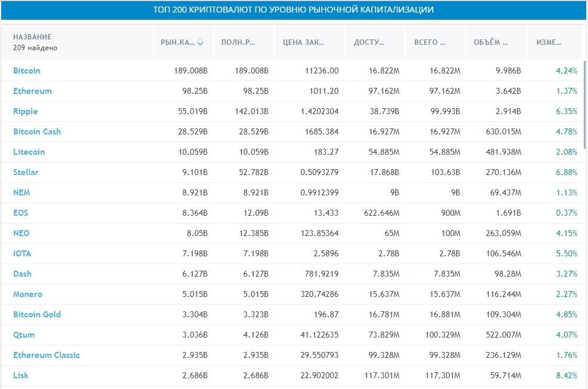Viewport: 588px width, 389px height.
Task: Select IOTA change 5.50%
Action: pyautogui.click(x=567, y=253)
